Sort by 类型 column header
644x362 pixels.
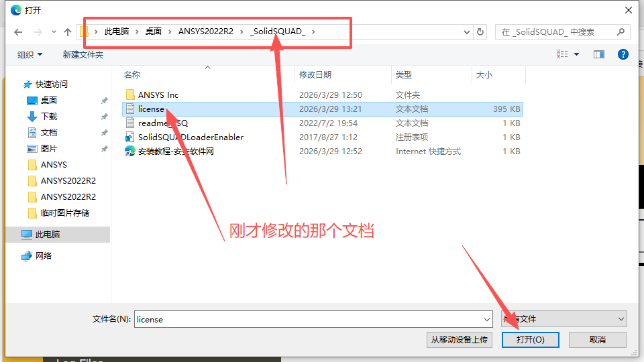click(431, 74)
